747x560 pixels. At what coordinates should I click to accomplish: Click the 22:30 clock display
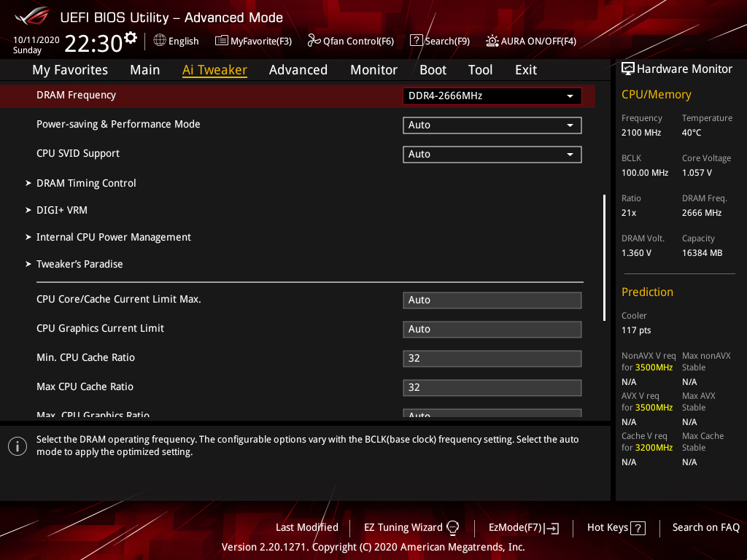pos(93,44)
